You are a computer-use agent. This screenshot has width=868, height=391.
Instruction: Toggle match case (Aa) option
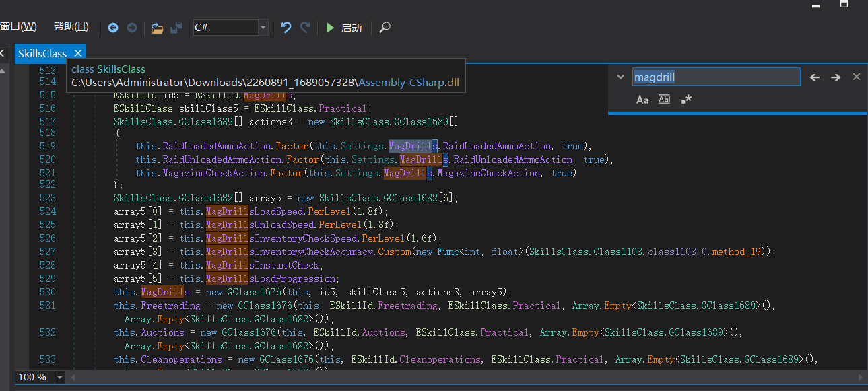click(642, 100)
